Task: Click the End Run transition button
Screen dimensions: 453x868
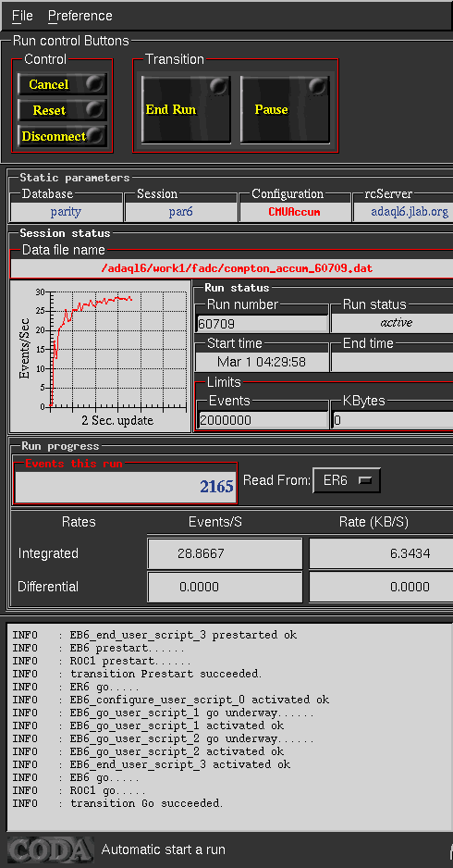Action: 186,109
